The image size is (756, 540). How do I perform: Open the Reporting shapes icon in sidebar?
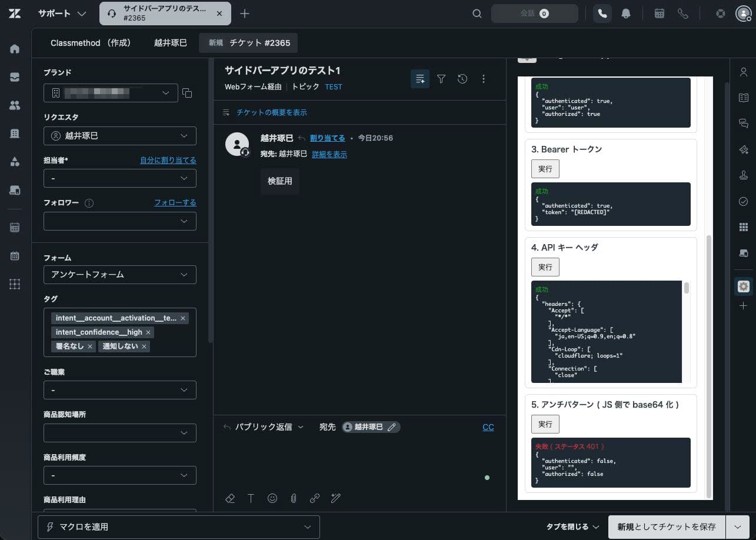tap(15, 162)
